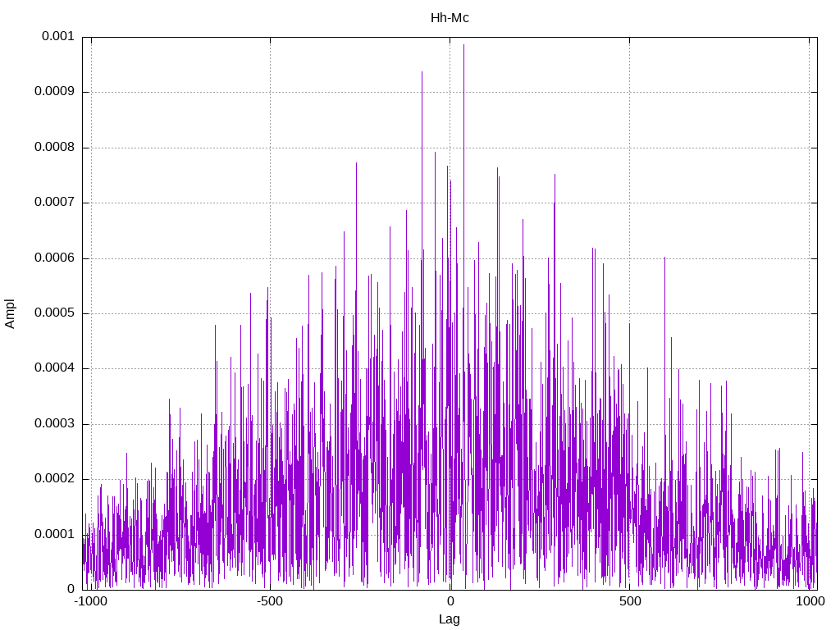Click the 0.001 y-axis value
This screenshot has width=840, height=630.
58,36
